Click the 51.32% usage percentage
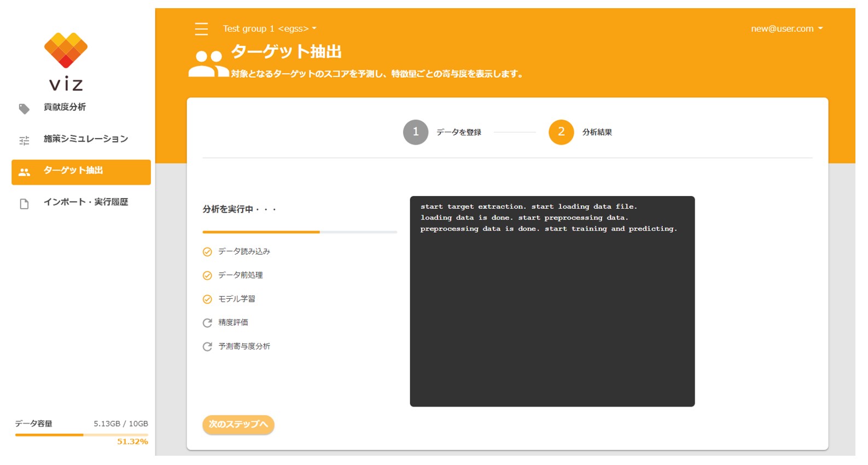The height and width of the screenshot is (465, 868). click(x=132, y=442)
